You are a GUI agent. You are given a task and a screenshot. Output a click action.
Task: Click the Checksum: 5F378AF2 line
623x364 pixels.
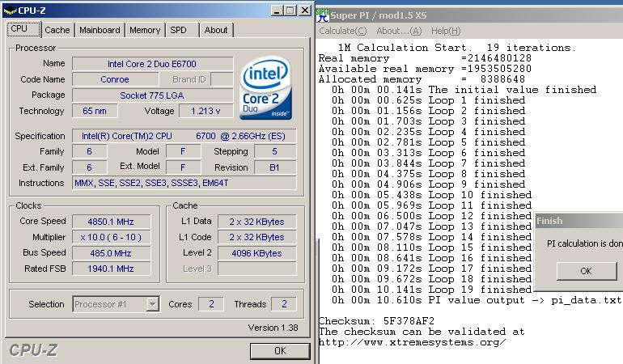[377, 321]
